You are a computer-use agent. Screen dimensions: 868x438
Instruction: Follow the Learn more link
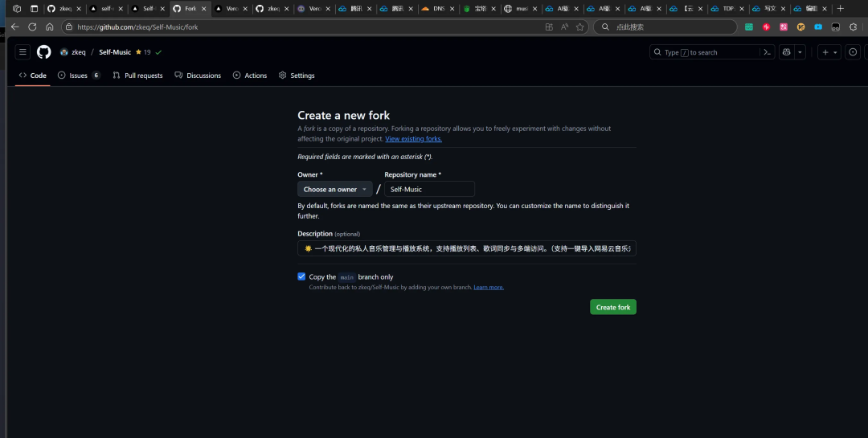pyautogui.click(x=489, y=287)
